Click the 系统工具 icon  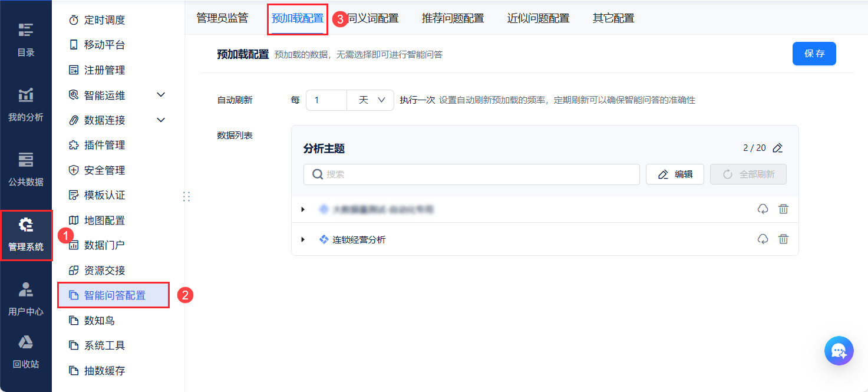tap(74, 345)
